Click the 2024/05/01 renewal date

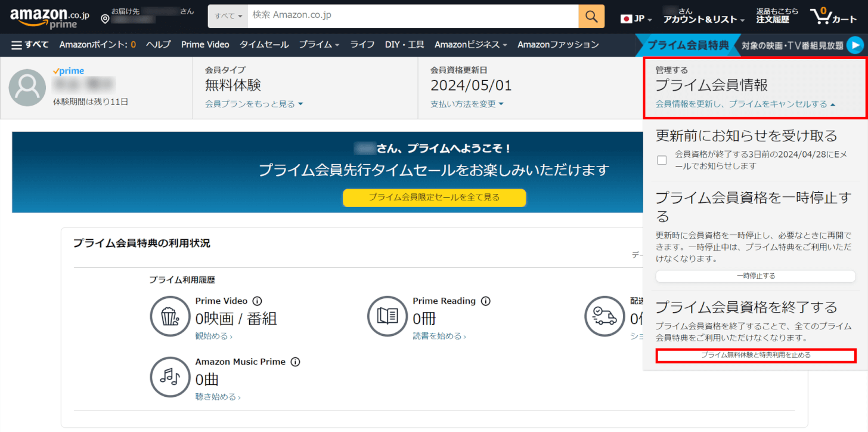471,86
